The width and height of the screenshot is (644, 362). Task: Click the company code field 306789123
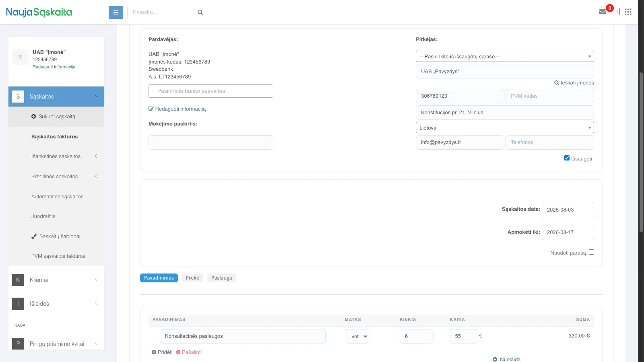[460, 96]
